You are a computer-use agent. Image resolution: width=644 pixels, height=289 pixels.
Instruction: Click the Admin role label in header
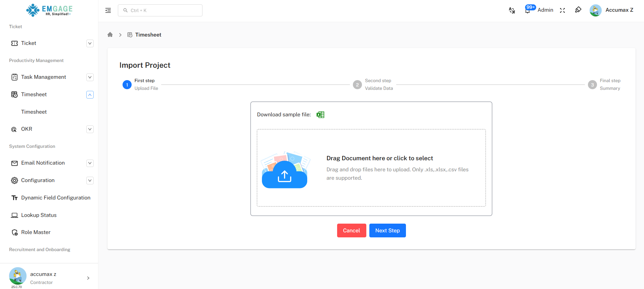coord(545,10)
